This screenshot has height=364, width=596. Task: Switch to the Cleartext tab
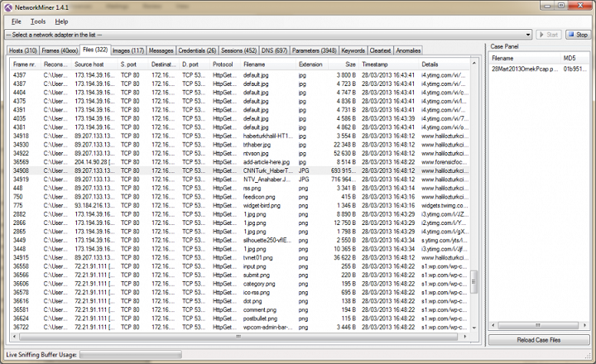tap(381, 50)
